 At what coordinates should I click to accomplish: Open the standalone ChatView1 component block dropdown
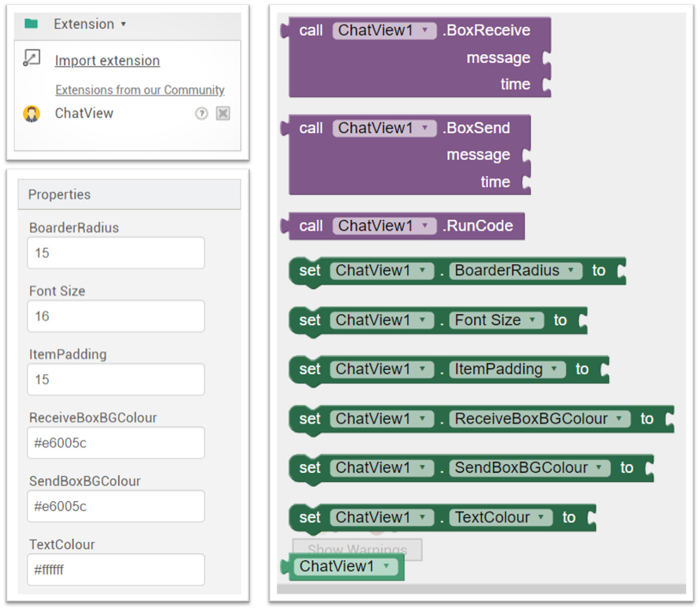(386, 566)
